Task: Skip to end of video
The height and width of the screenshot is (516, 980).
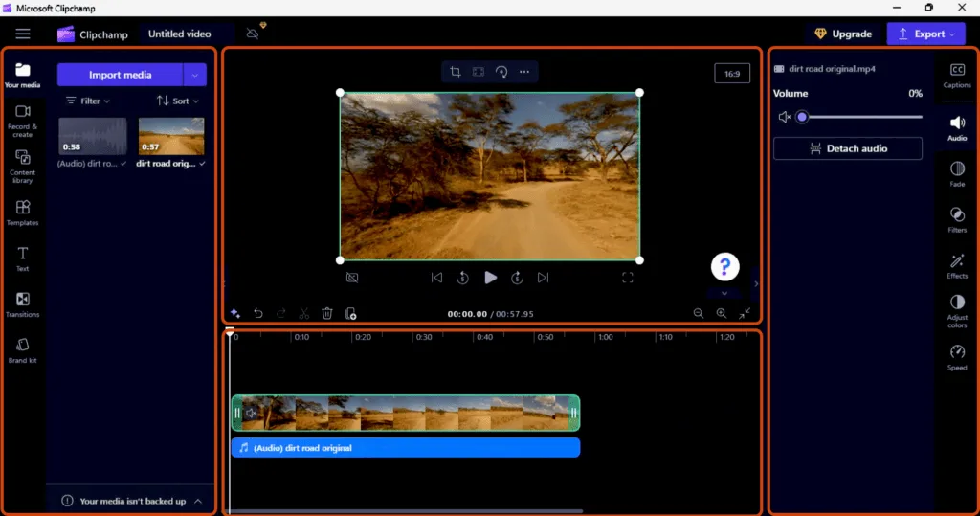Action: [x=544, y=278]
